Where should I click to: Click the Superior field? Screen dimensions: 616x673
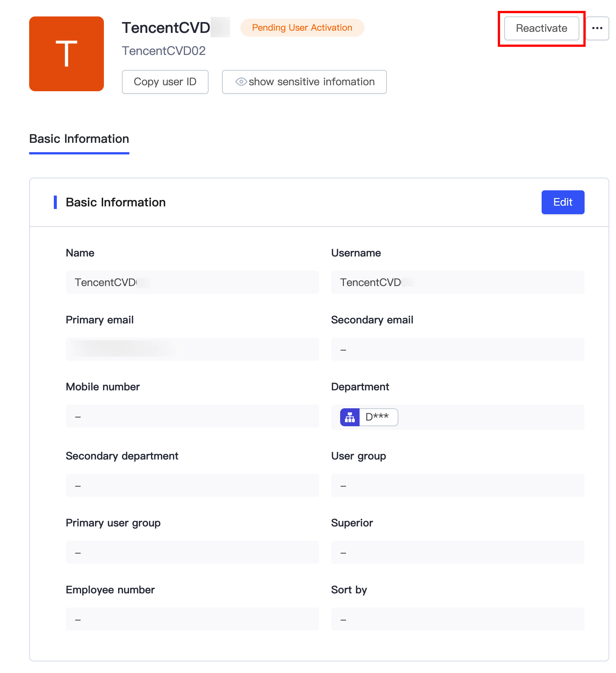click(458, 552)
